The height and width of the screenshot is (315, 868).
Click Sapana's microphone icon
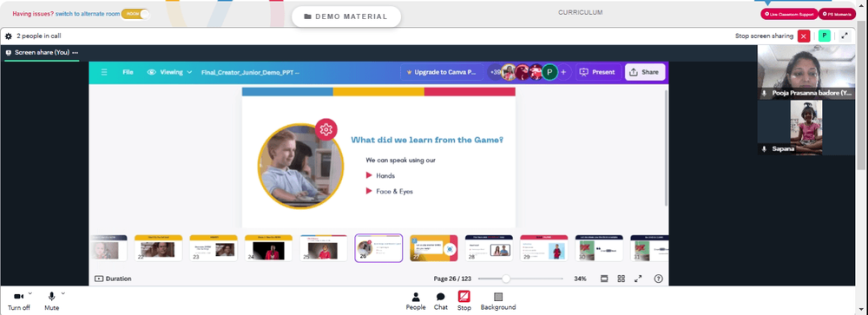[764, 148]
